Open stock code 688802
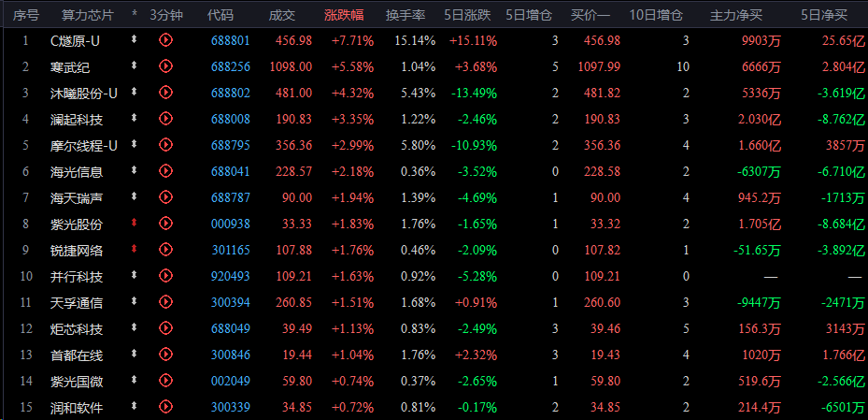 pyautogui.click(x=231, y=94)
